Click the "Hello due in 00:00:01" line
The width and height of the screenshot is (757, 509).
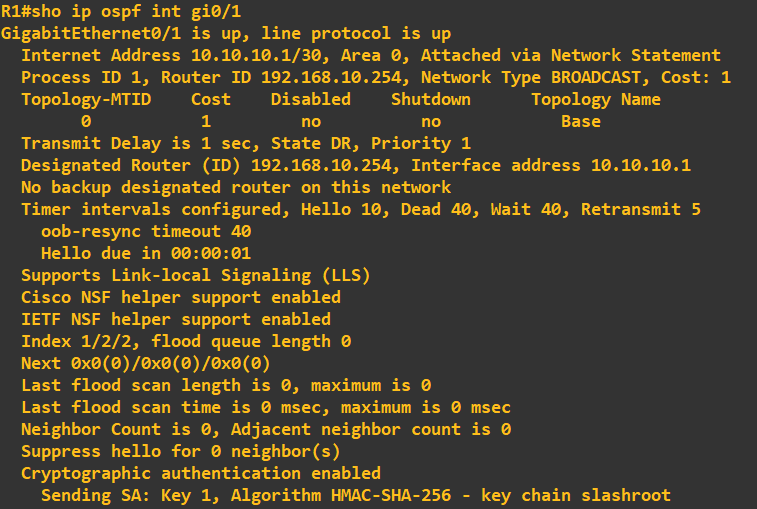pos(145,253)
